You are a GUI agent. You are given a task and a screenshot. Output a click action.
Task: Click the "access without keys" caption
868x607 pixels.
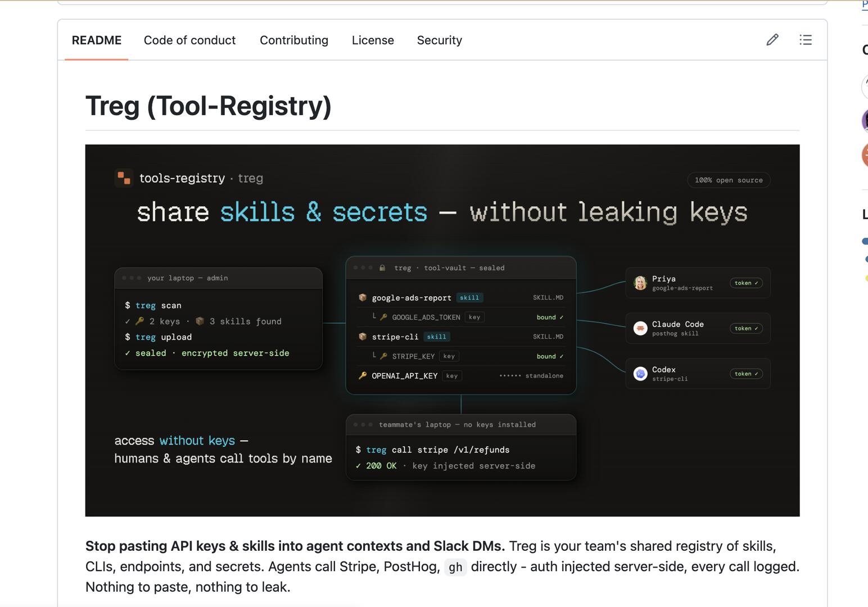click(x=181, y=441)
